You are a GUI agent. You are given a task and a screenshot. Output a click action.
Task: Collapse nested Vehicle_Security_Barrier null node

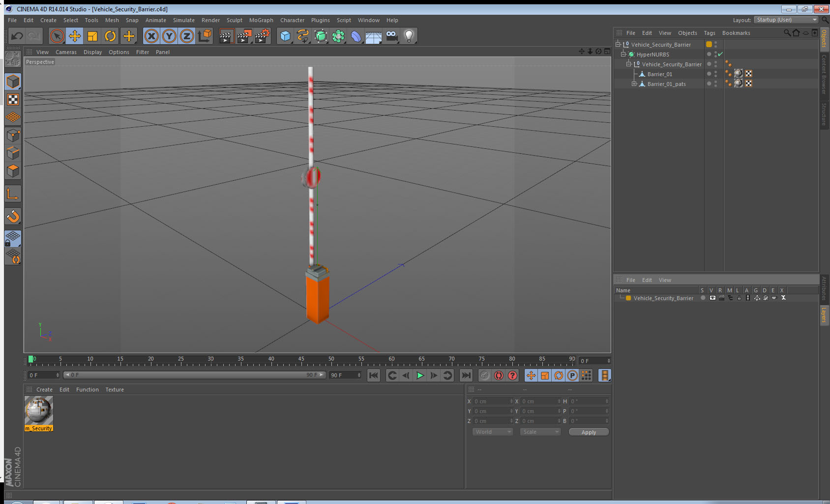click(x=628, y=64)
